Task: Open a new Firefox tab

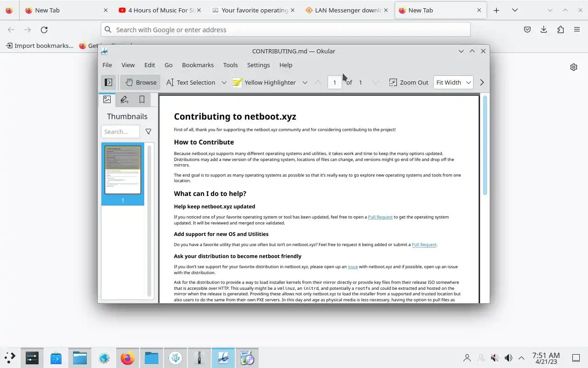Action: (x=496, y=10)
